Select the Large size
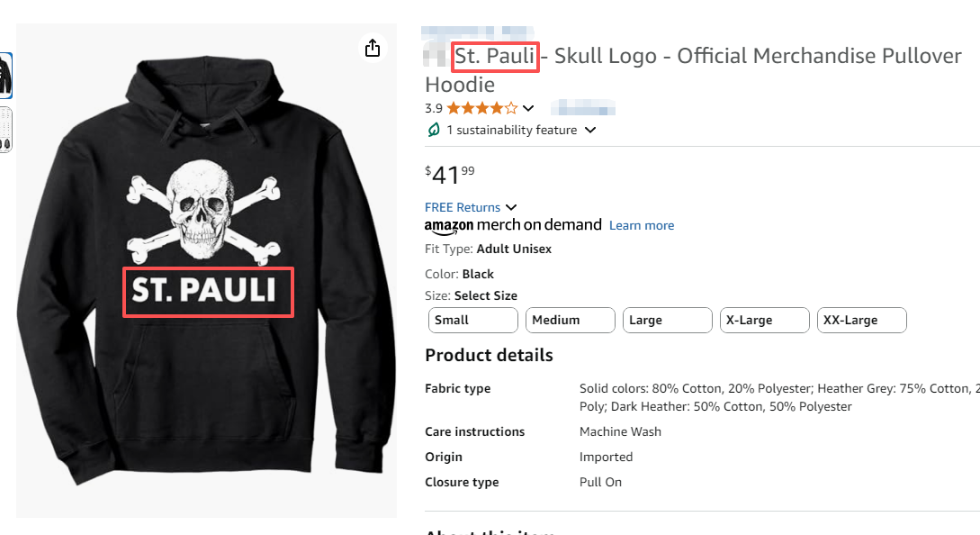 point(667,320)
